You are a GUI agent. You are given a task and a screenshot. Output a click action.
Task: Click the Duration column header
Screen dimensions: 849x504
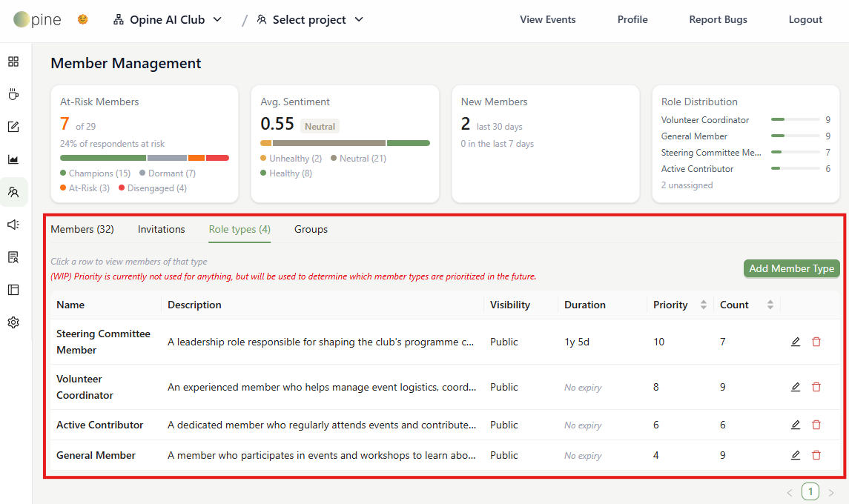pos(585,305)
